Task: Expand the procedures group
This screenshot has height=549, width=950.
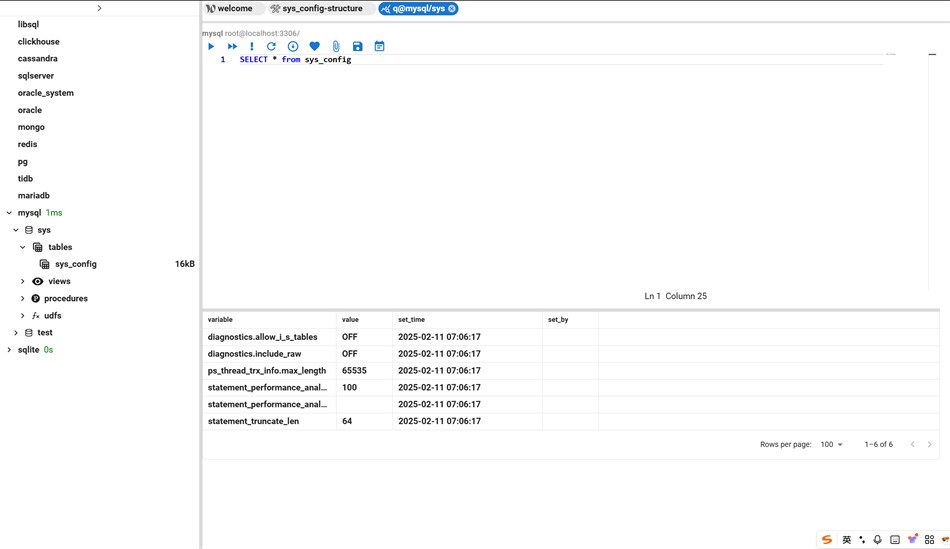Action: pyautogui.click(x=22, y=298)
